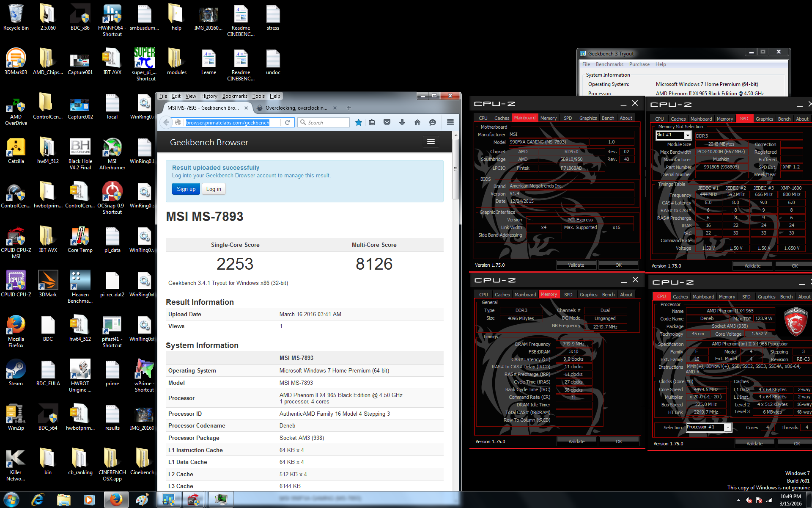Click the Firefox vertical scrollbar thumb
812x508 pixels.
[x=455, y=168]
